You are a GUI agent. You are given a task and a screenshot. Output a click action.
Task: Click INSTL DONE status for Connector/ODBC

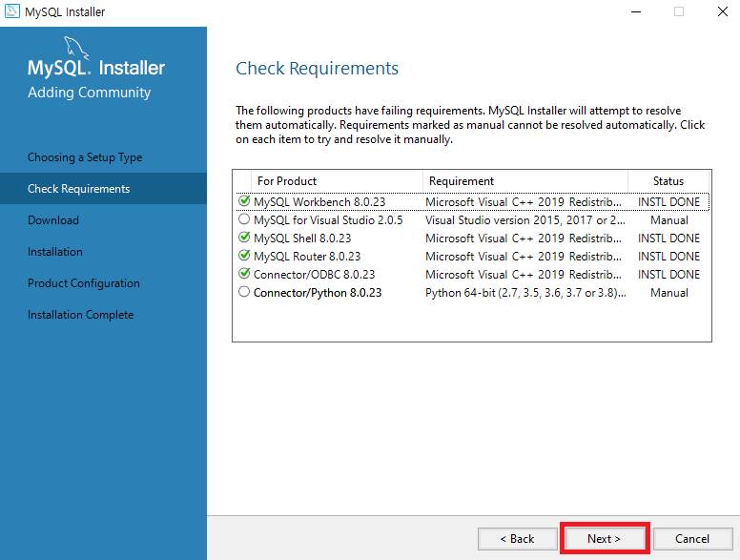click(x=668, y=275)
